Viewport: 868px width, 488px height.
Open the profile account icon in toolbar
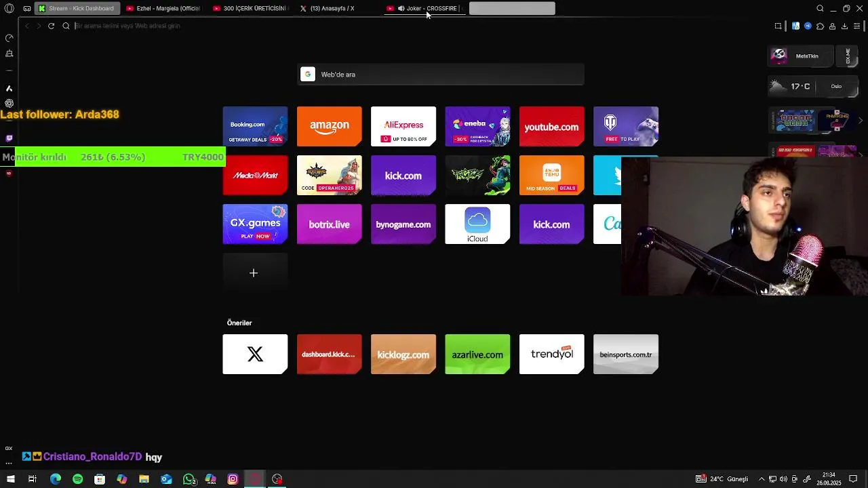(x=832, y=26)
